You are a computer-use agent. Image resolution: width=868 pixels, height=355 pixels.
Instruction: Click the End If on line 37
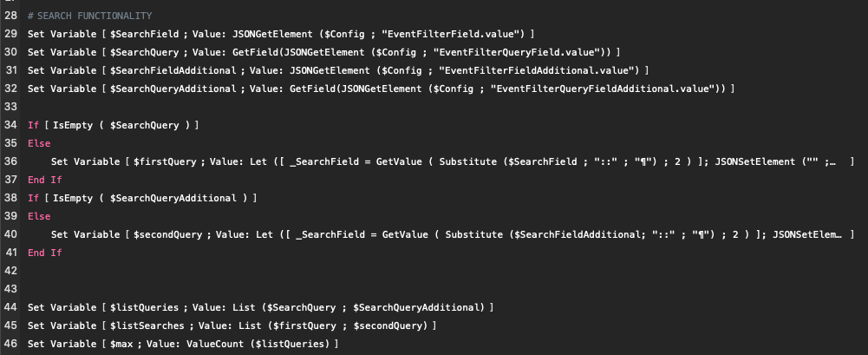pos(45,180)
